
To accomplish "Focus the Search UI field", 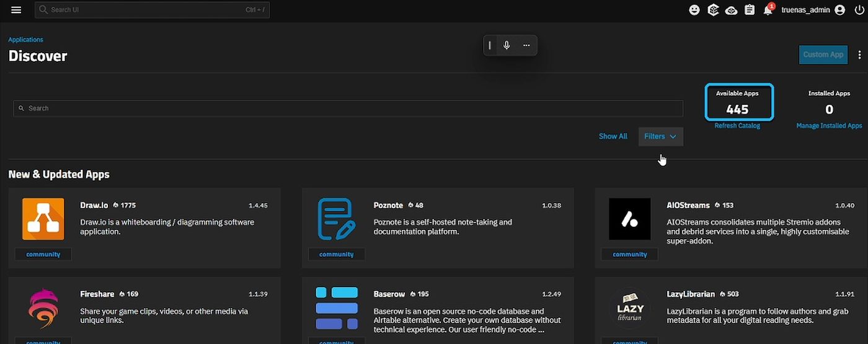I will click(153, 10).
